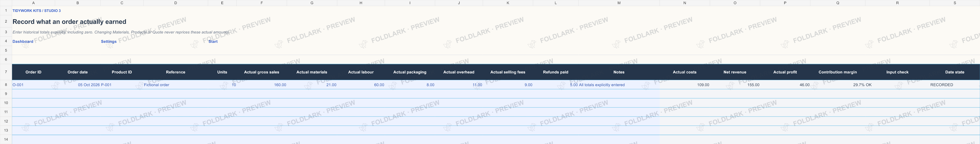The image size is (980, 144).
Task: Select the net revenue value 155.00
Action: tap(735, 85)
